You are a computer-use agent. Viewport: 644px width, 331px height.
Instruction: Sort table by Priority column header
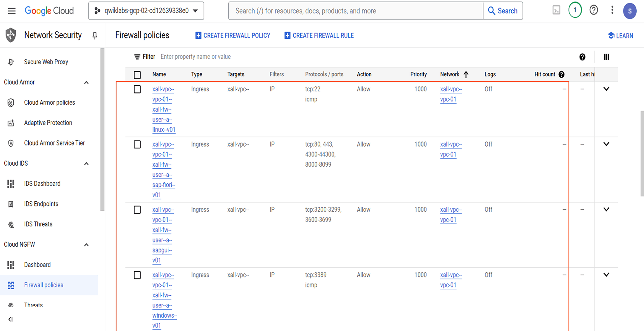pos(418,74)
